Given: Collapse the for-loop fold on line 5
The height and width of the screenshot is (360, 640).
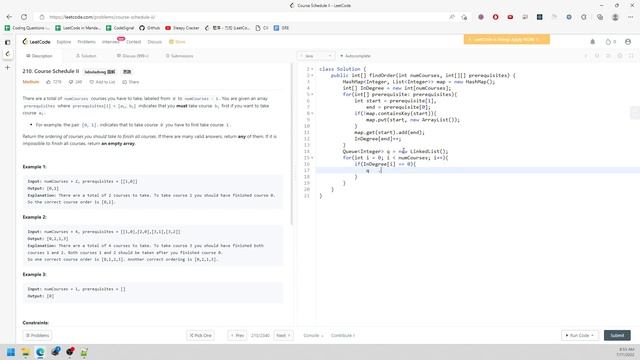Looking at the screenshot, I should click(x=313, y=94).
